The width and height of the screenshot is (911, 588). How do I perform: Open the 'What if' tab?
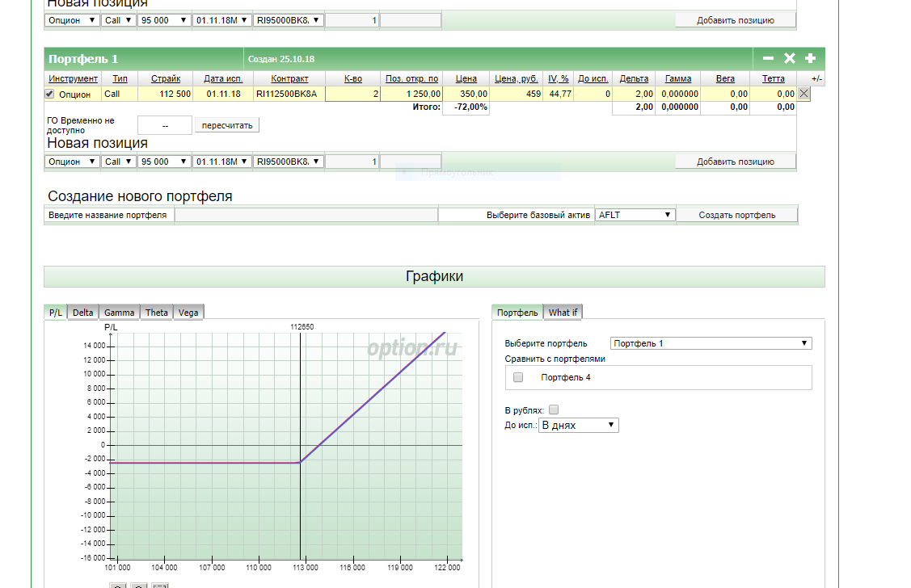[x=563, y=313]
